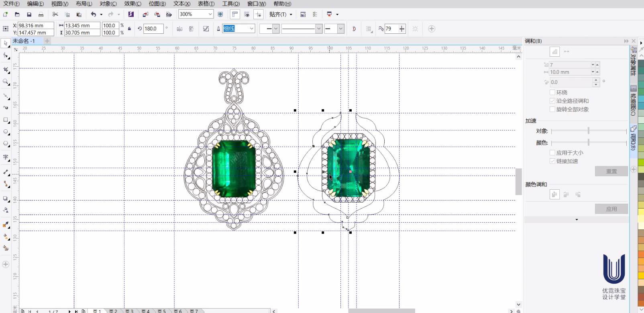Click the Open file folder icon
644x313 pixels.
(17, 14)
